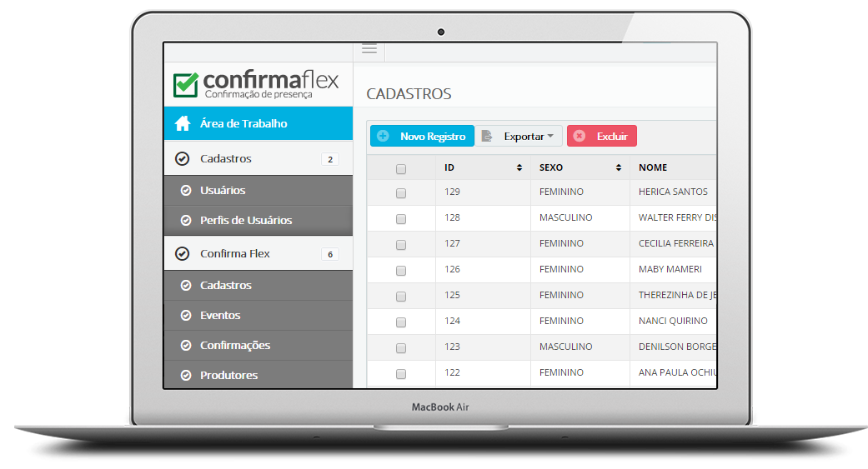
Task: Click the check icon beside Perfis de Usuários
Action: click(x=186, y=221)
